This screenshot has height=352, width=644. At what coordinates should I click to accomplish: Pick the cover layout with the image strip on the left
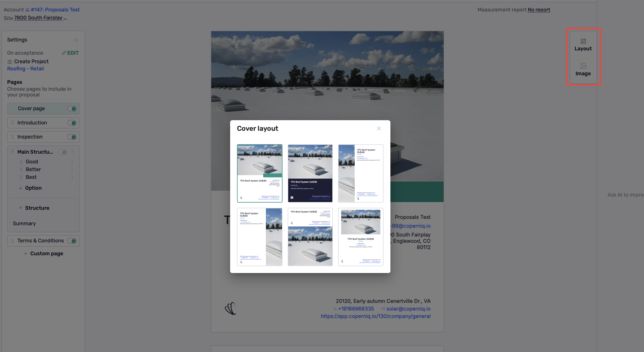(x=361, y=173)
